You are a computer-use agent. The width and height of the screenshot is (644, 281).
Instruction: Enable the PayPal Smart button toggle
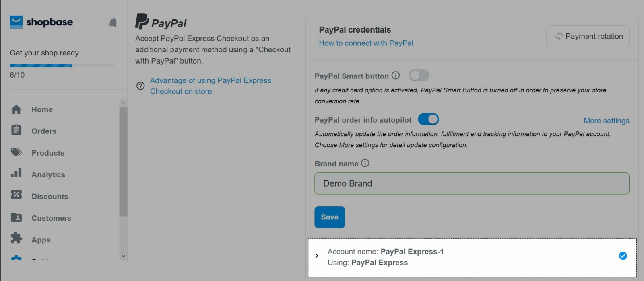click(x=419, y=75)
